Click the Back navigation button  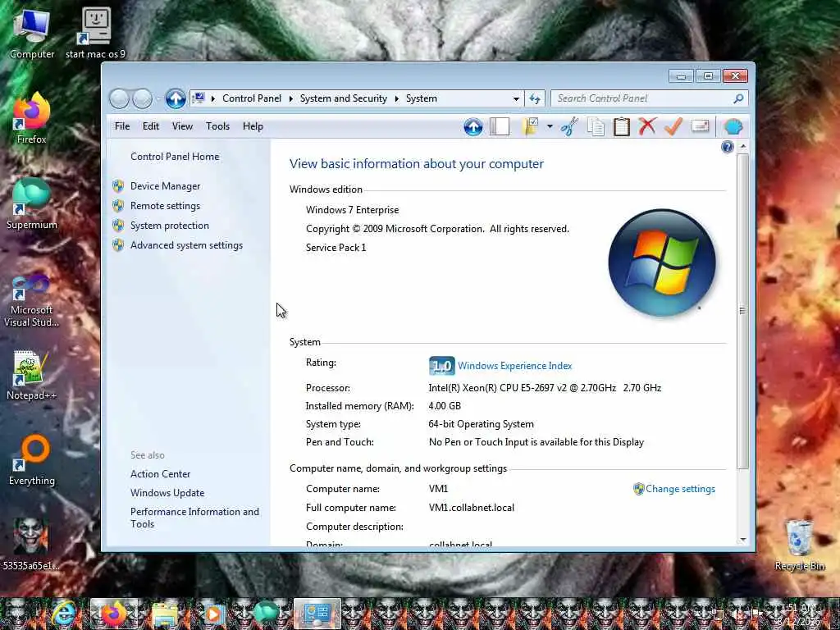120,98
